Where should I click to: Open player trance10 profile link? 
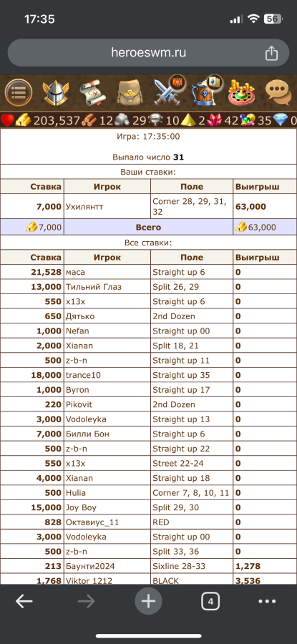[84, 375]
